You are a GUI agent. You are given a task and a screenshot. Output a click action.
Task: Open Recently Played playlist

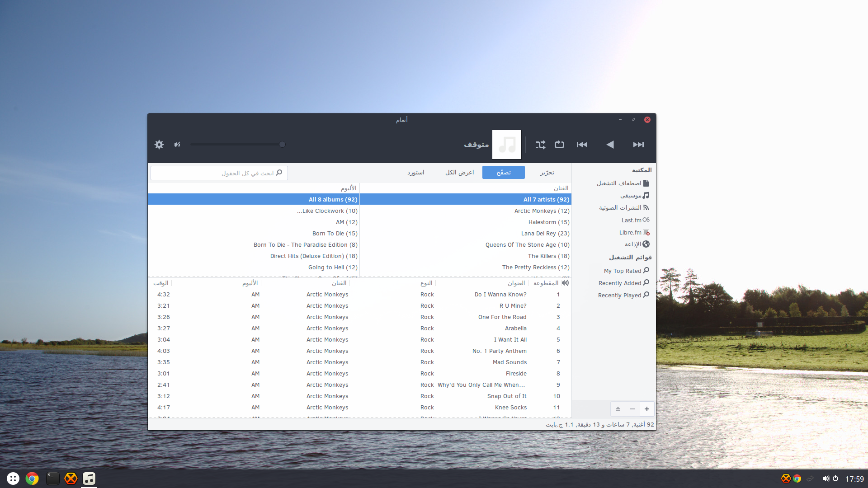[x=623, y=295]
